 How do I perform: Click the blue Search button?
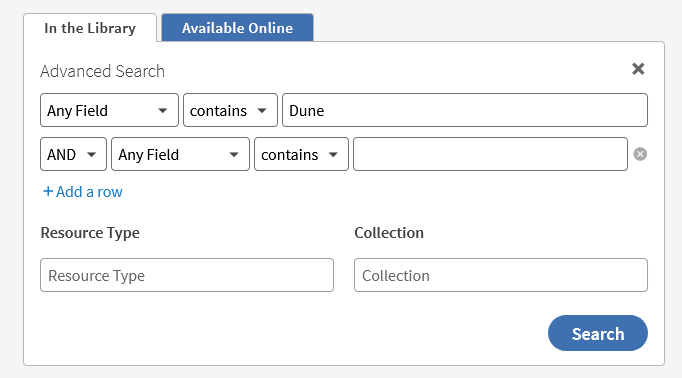[598, 333]
